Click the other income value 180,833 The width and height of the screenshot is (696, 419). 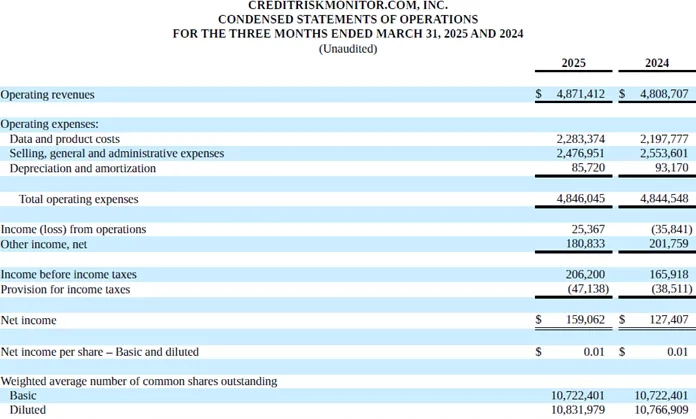pyautogui.click(x=585, y=243)
